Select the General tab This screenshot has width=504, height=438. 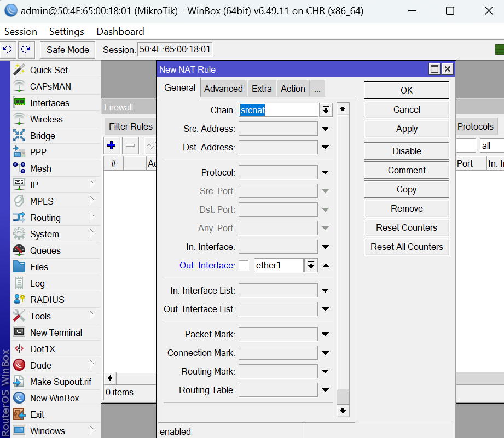coord(179,88)
